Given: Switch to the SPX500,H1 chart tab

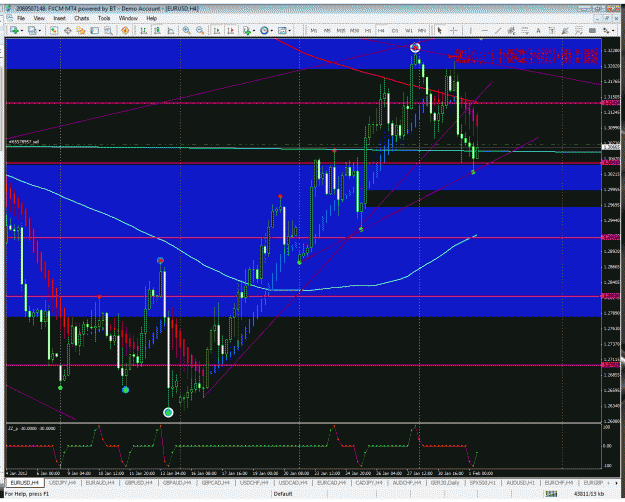Looking at the screenshot, I should [483, 483].
